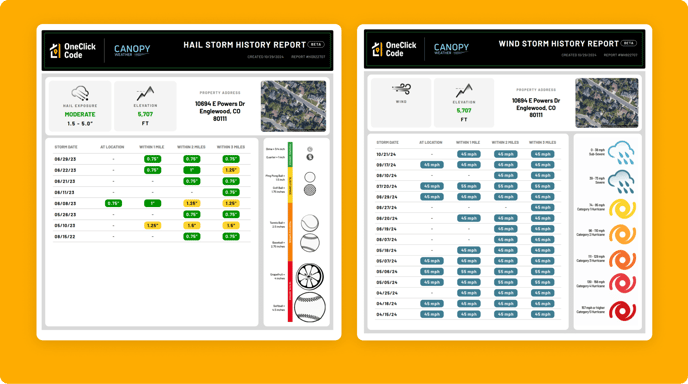Click the Canopy Weather logo in wind report
The width and height of the screenshot is (688, 384).
[x=452, y=48]
